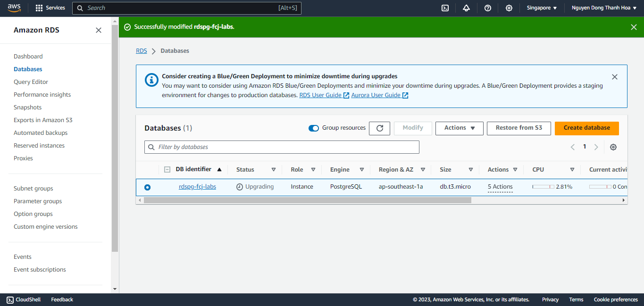
Task: Open Feedback in the footer
Action: [62, 299]
